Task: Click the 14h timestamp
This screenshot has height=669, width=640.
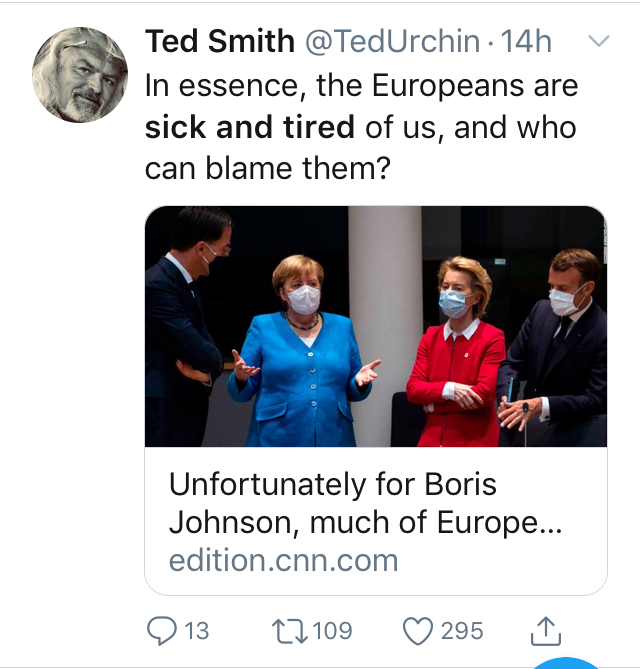Action: (526, 41)
